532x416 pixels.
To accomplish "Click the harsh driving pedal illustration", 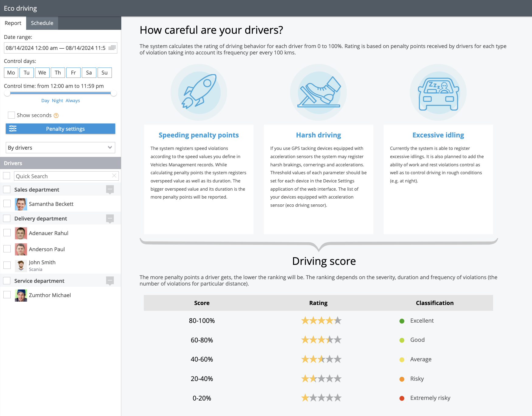I will point(318,92).
